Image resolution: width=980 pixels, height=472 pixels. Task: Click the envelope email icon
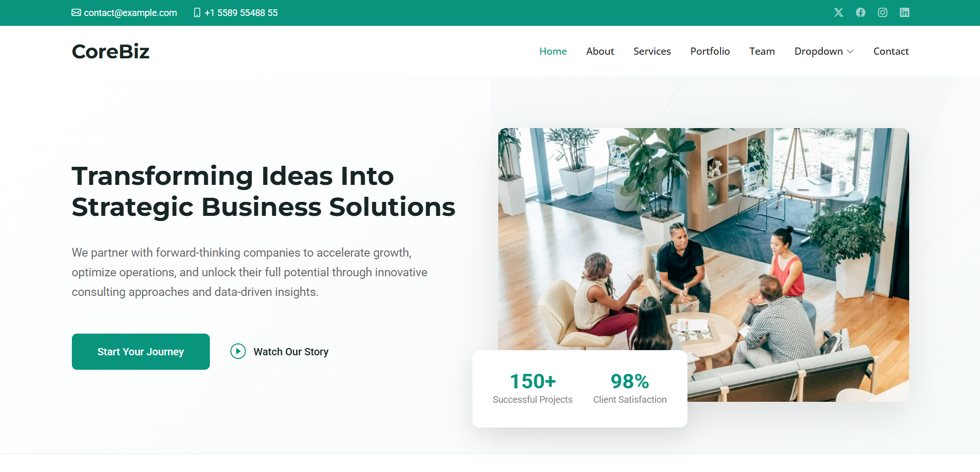pos(76,12)
